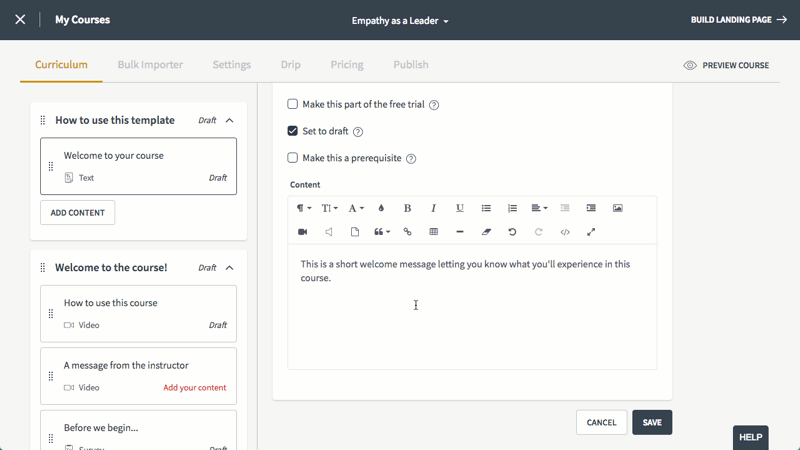Image resolution: width=800 pixels, height=450 pixels.
Task: Switch to the Pricing tab
Action: [x=347, y=65]
